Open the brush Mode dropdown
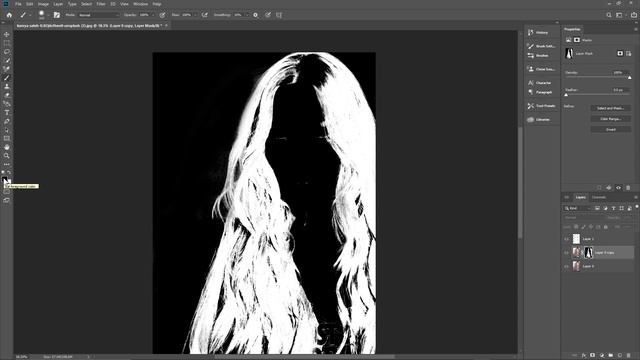Image resolution: width=640 pixels, height=360 pixels. tap(99, 15)
